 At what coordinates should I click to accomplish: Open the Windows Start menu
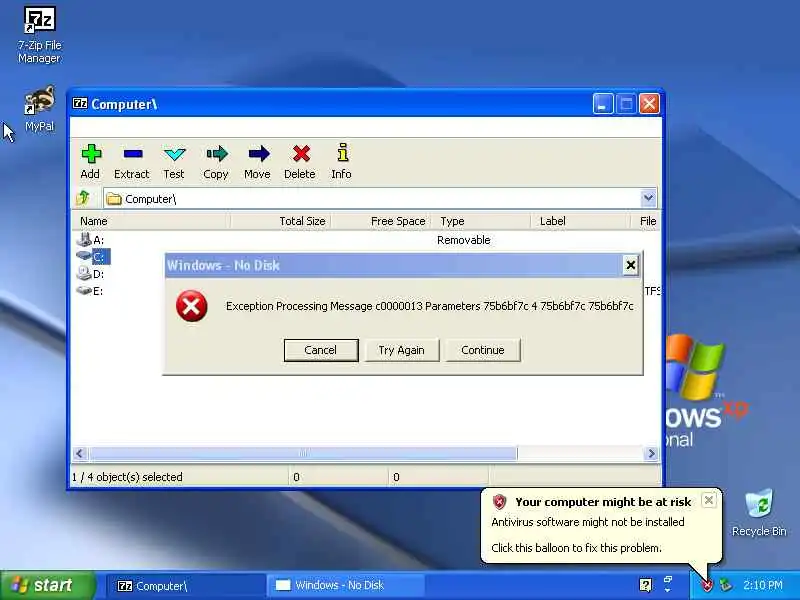(47, 585)
